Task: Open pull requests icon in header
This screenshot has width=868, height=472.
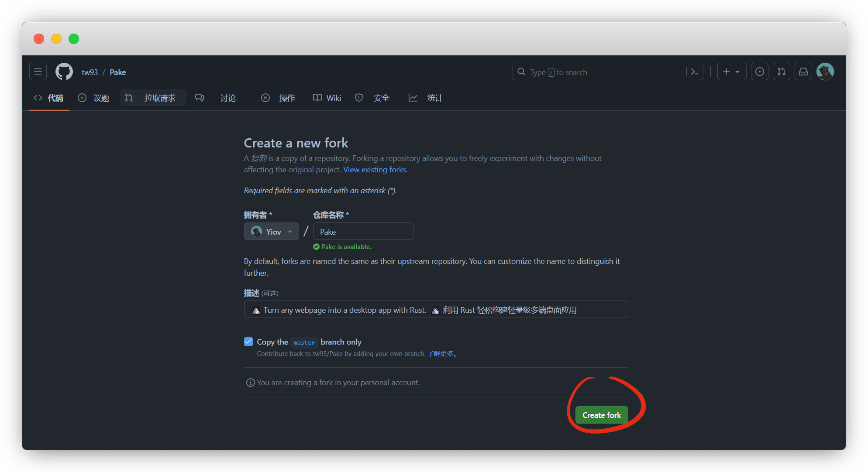Action: point(781,72)
